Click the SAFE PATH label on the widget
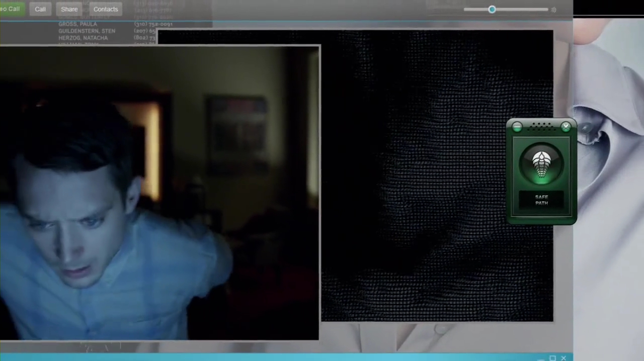 click(541, 200)
